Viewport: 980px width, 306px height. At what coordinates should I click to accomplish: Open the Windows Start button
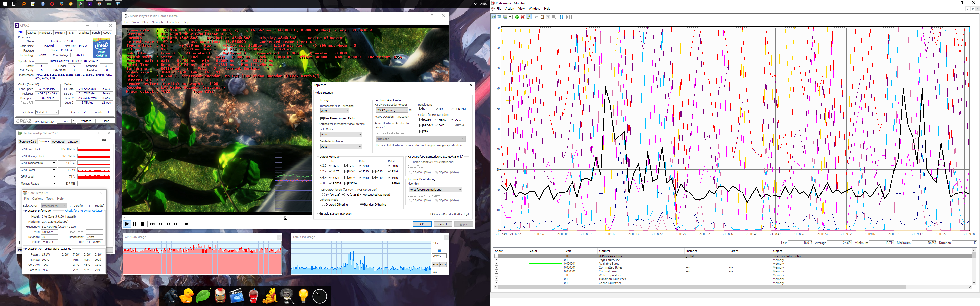pyautogui.click(x=5, y=4)
